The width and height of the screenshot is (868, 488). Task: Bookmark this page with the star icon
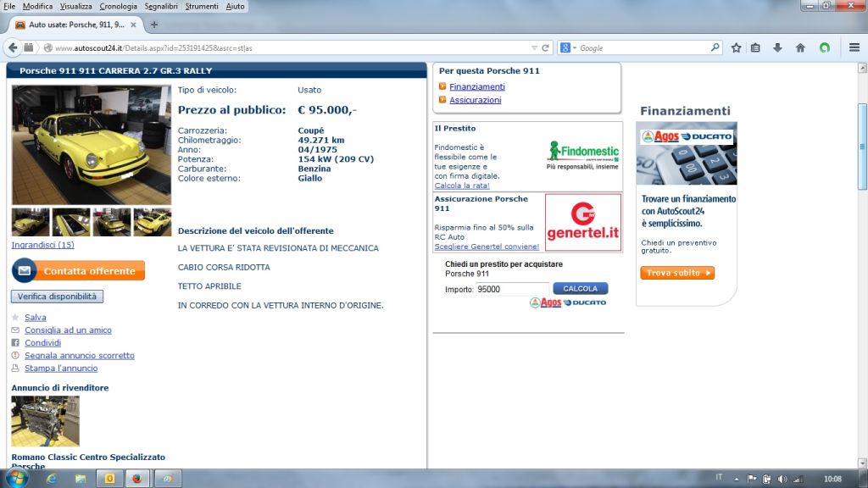point(737,48)
